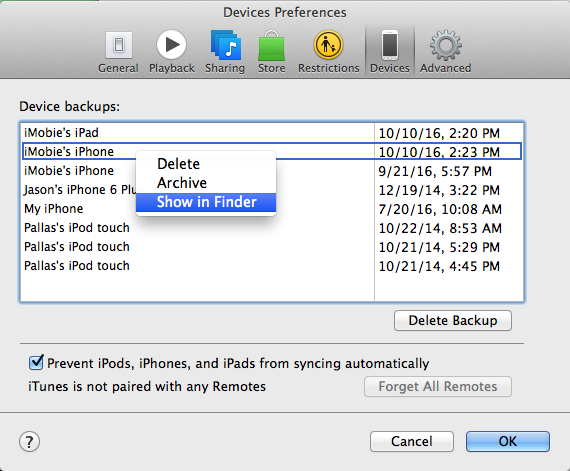Uncheck Prevent iPods from syncing automatically
The width and height of the screenshot is (570, 471).
click(x=36, y=363)
